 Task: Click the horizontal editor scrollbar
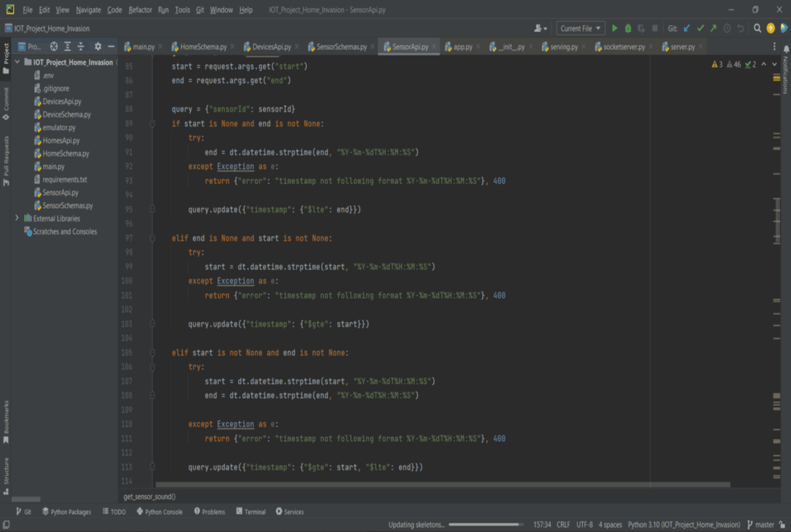click(442, 485)
